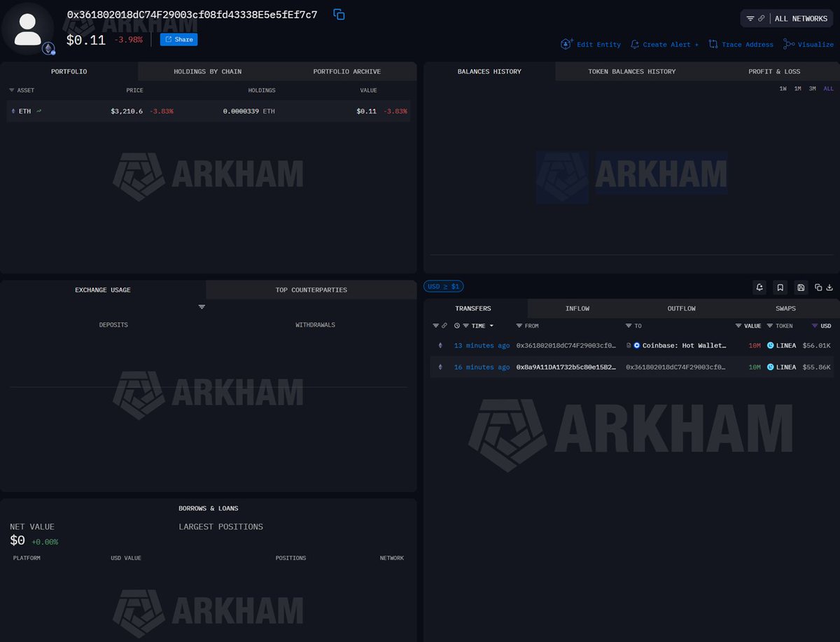This screenshot has width=840, height=642.
Task: Click the filter icon beside All Networks
Action: click(750, 19)
